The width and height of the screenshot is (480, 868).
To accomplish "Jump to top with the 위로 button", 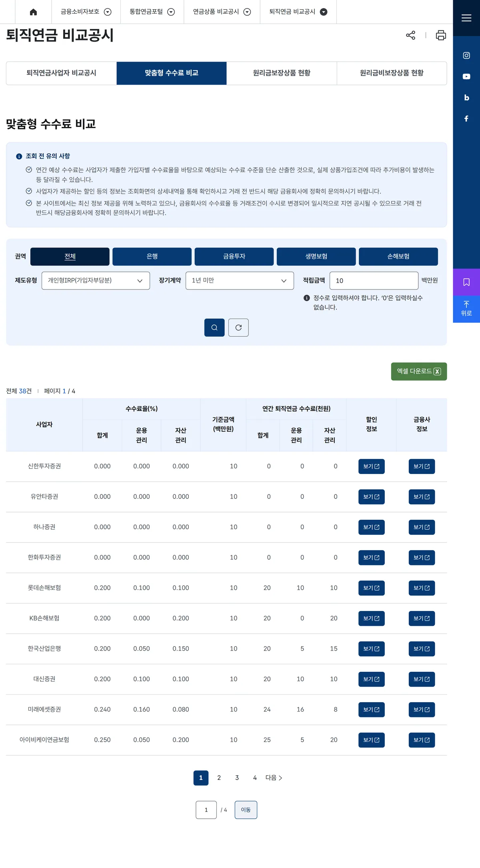I will (466, 309).
